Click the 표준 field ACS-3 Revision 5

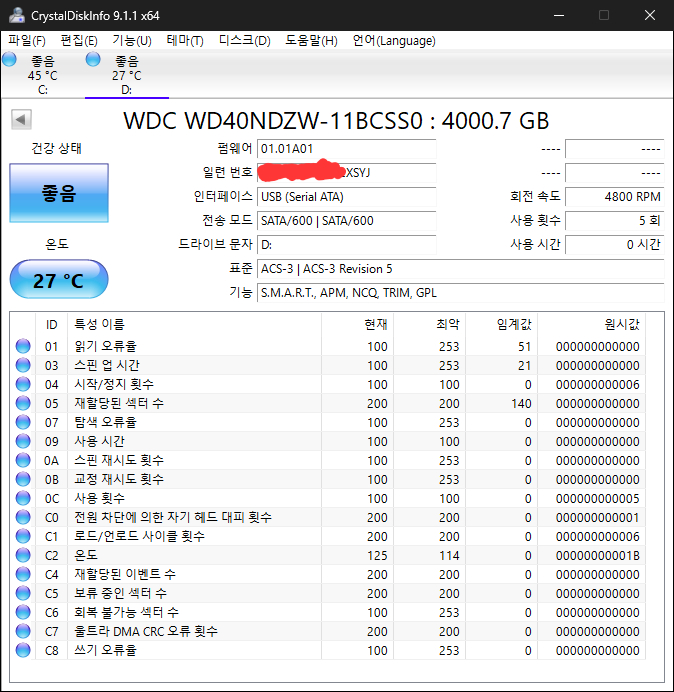460,268
